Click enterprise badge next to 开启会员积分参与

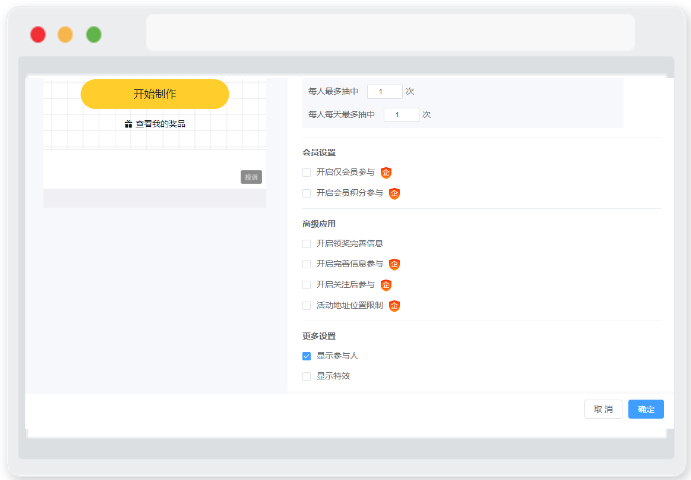click(x=394, y=193)
